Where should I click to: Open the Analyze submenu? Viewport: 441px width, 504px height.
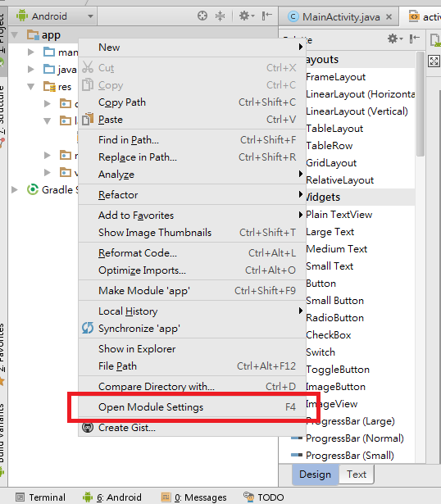click(192, 175)
